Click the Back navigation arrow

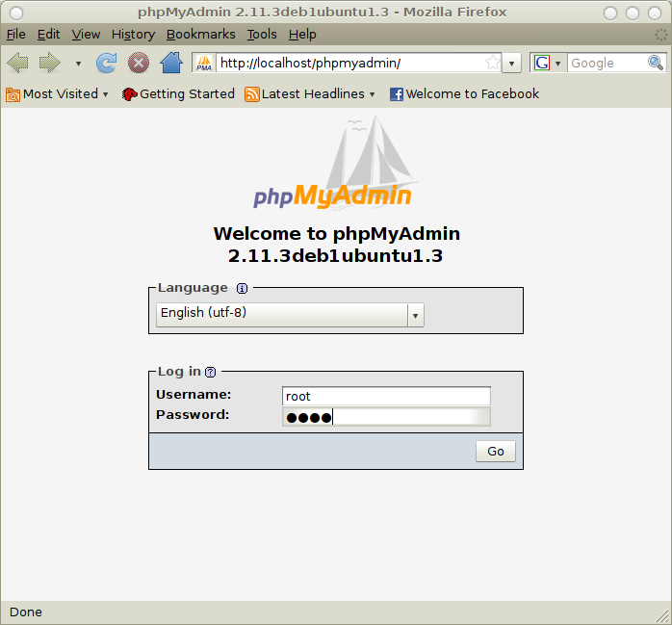click(x=17, y=63)
